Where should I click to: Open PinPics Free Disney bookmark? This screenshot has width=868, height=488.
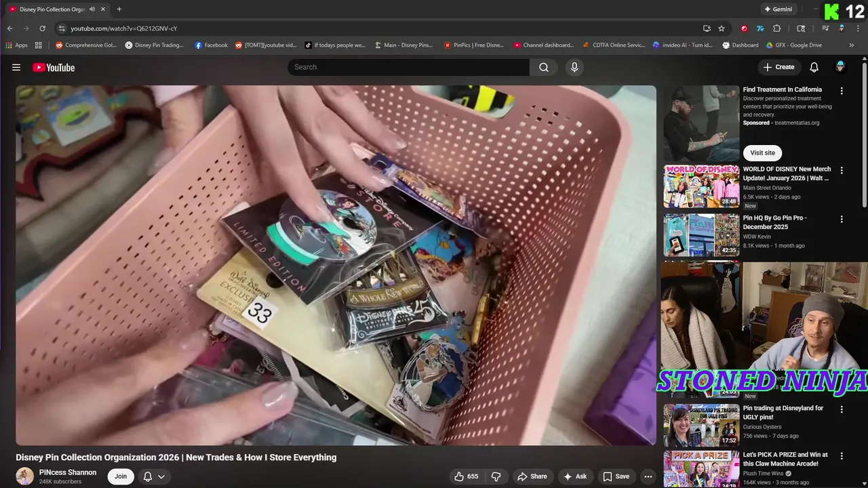(474, 45)
